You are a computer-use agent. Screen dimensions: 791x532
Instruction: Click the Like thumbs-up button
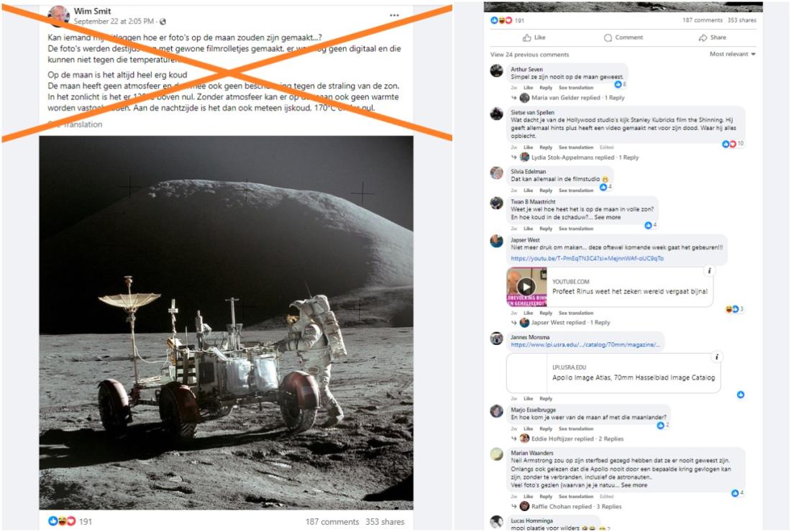(534, 37)
